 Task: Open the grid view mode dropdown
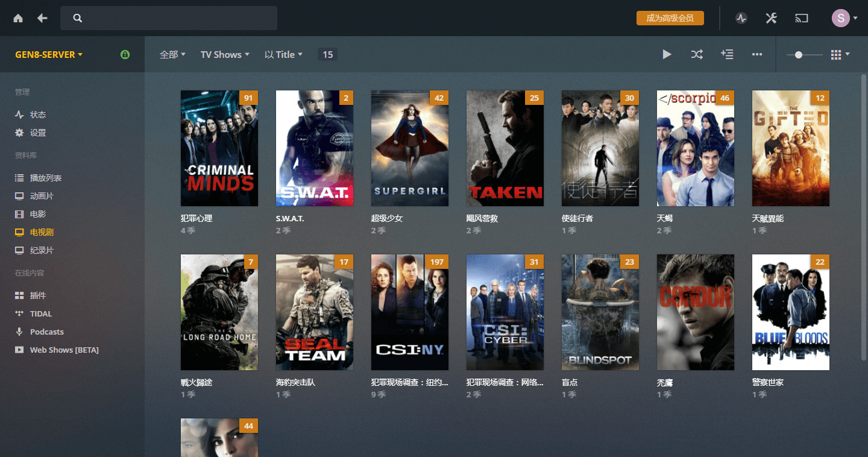(x=840, y=54)
